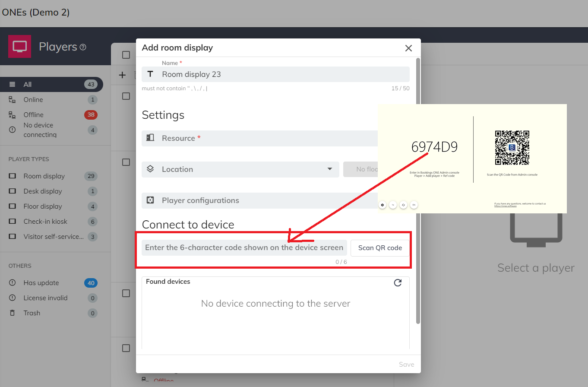Check the first player row checkbox
This screenshot has width=588, height=387.
126,96
